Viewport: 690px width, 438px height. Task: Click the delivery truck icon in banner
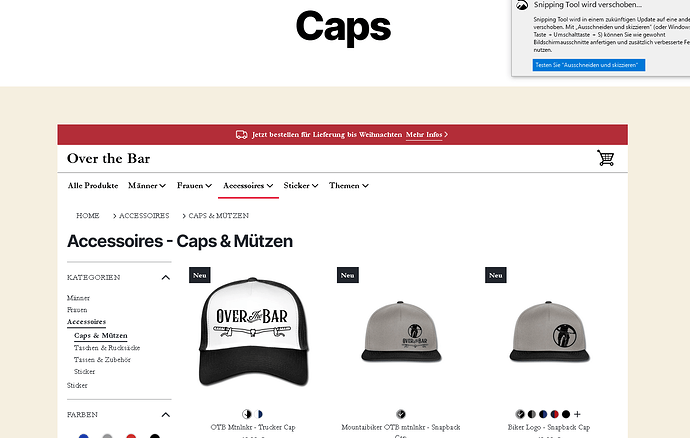point(242,135)
